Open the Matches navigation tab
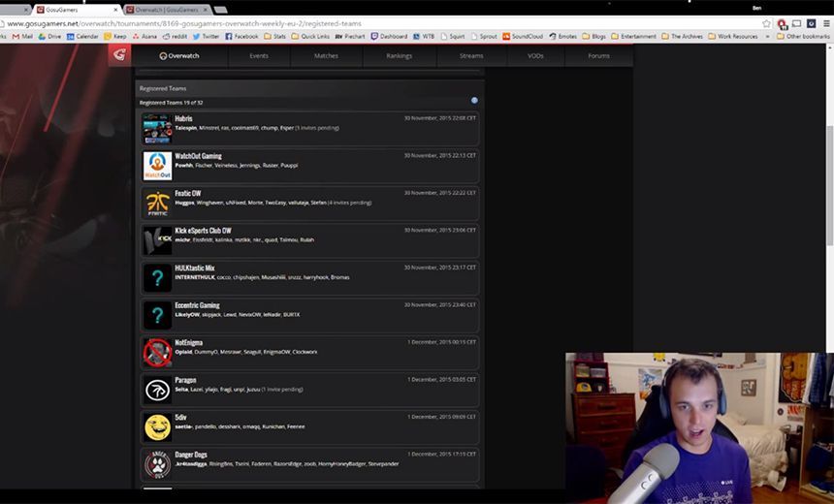The height and width of the screenshot is (504, 834). (326, 56)
